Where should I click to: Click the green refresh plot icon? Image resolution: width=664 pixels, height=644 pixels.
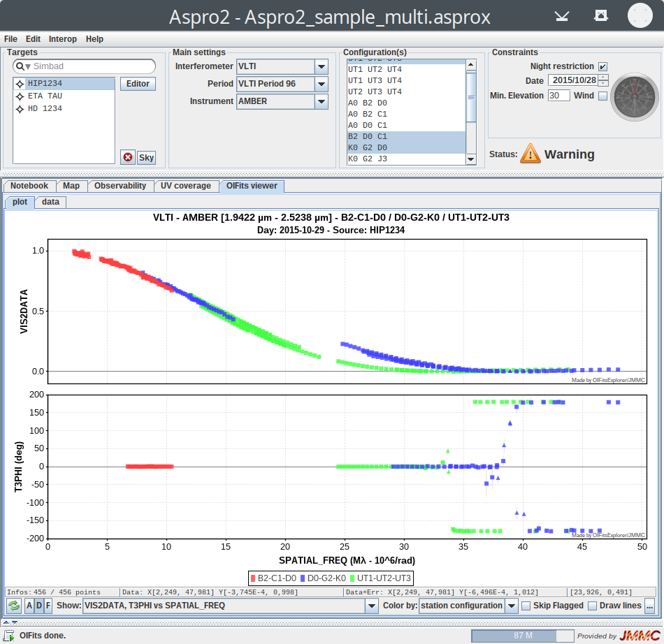coord(14,606)
